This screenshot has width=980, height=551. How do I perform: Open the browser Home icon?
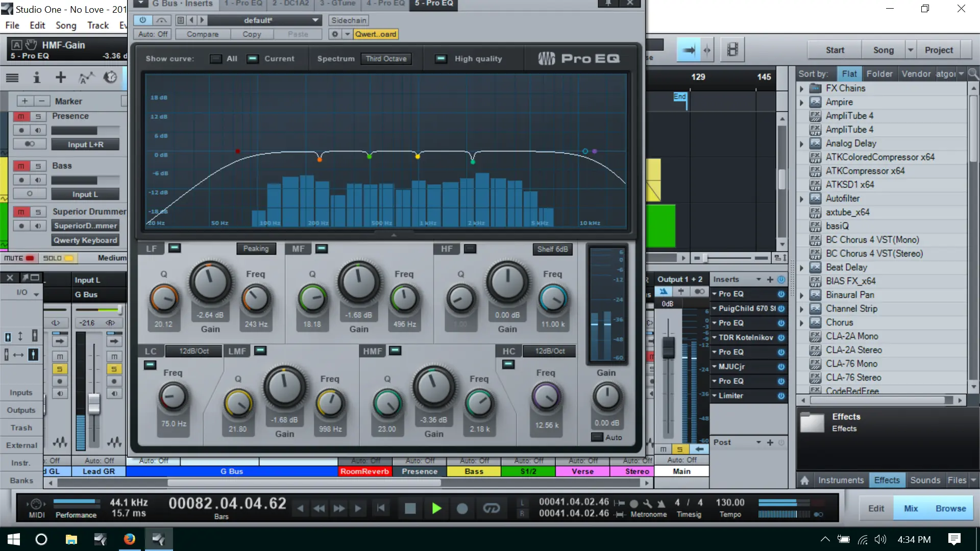pyautogui.click(x=805, y=480)
